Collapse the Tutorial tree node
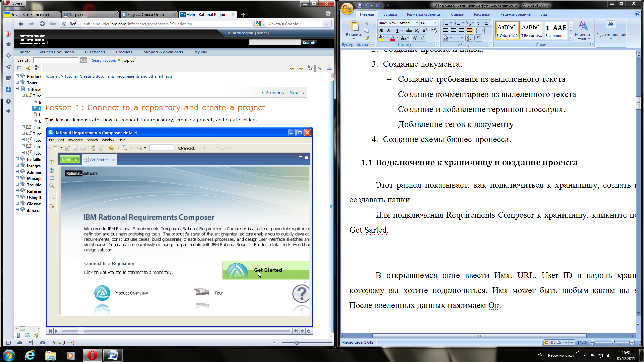The image size is (644, 362). [17, 89]
